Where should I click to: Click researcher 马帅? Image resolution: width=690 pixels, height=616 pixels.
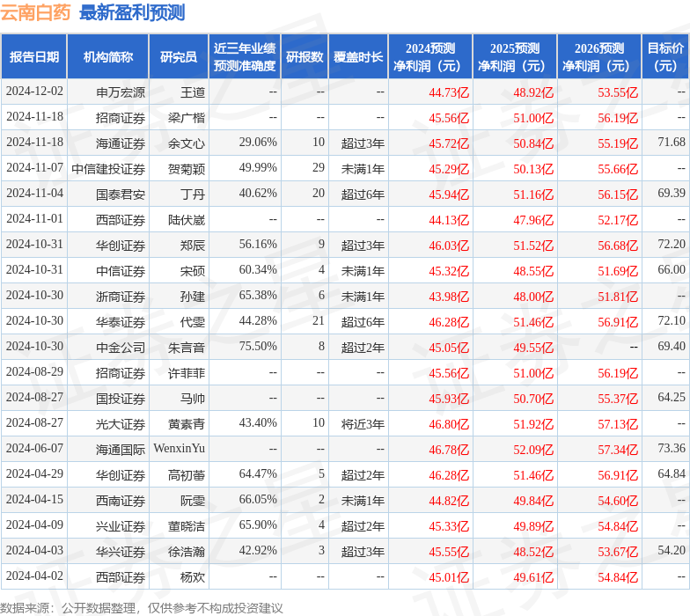pyautogui.click(x=193, y=399)
